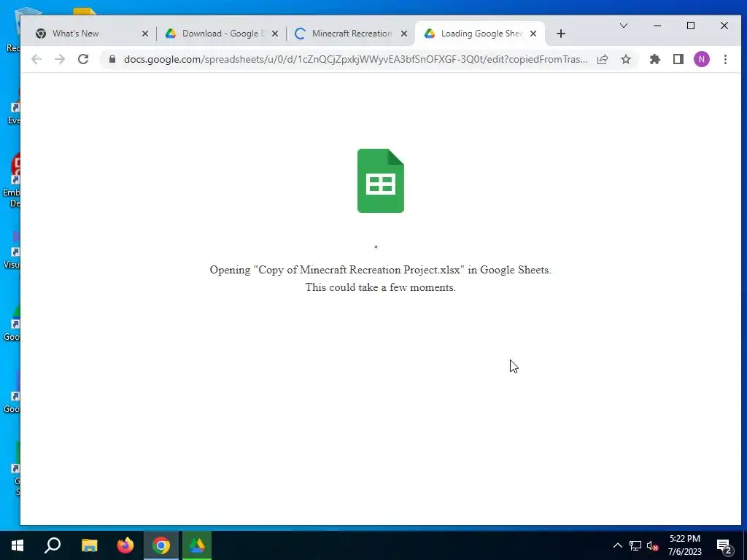Focus the docs.google.com address bar
This screenshot has height=560, width=747.
(x=355, y=60)
